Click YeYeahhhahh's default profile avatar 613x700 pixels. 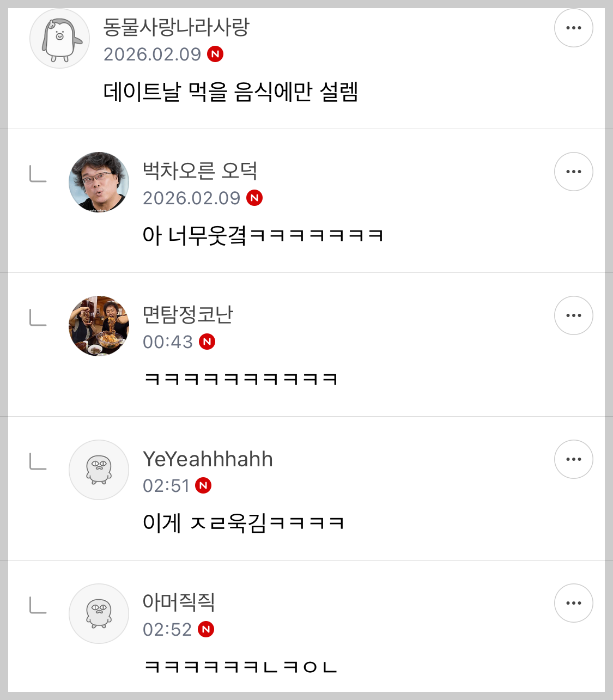tap(99, 470)
